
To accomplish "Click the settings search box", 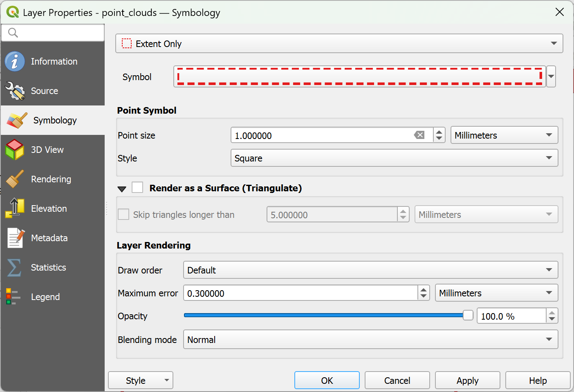I will pos(53,33).
